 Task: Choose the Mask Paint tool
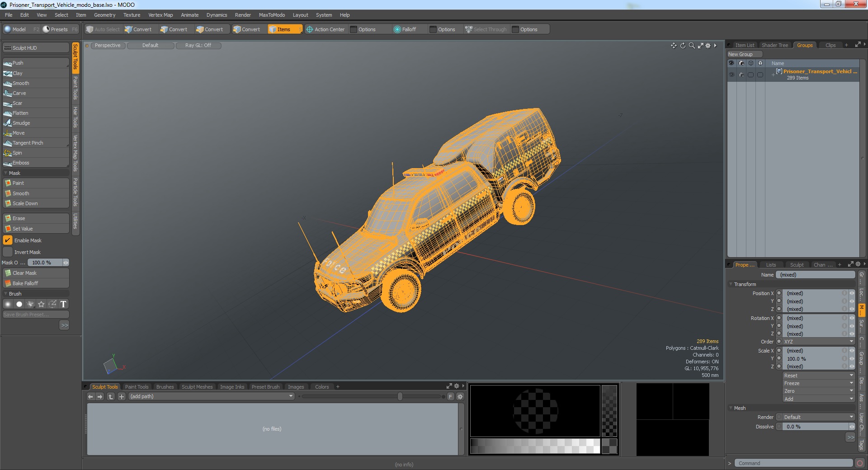tap(36, 183)
